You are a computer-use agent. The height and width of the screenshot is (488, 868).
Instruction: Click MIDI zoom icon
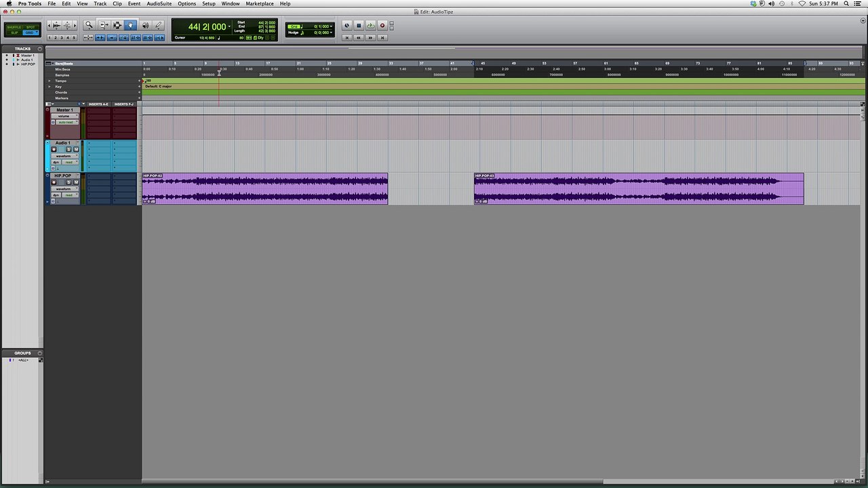67,25
